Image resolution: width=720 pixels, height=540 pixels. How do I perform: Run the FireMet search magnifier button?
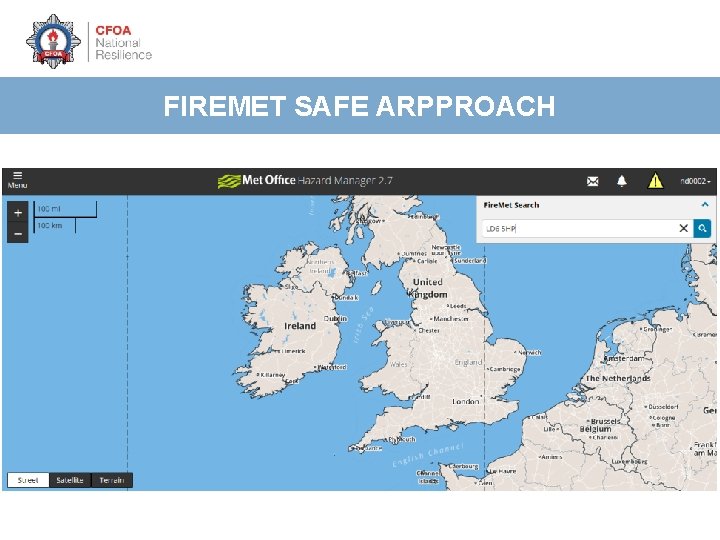(702, 228)
